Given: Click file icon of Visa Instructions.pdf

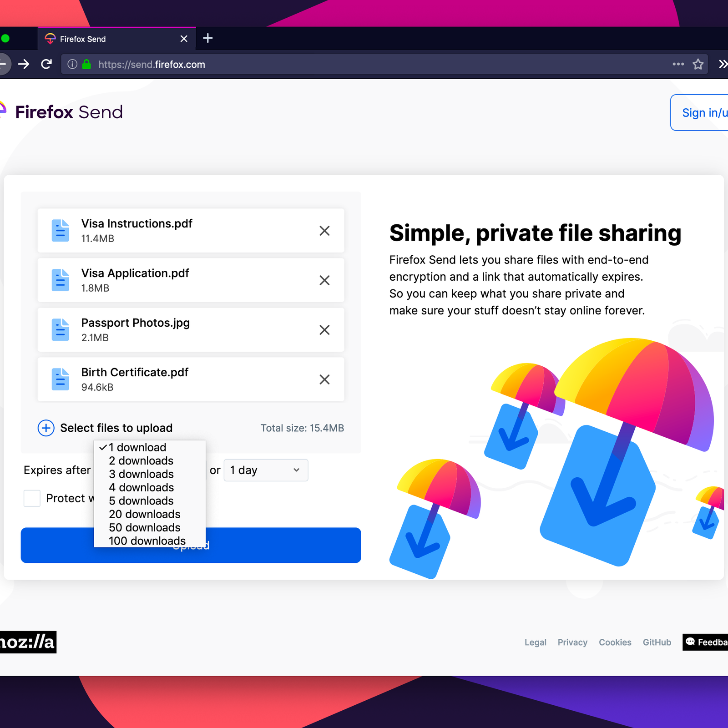Looking at the screenshot, I should pos(60,231).
